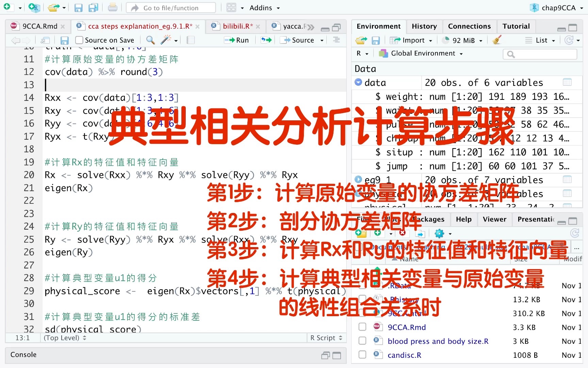Clear the workspace using the broom icon
This screenshot has height=368, width=588.
(496, 40)
